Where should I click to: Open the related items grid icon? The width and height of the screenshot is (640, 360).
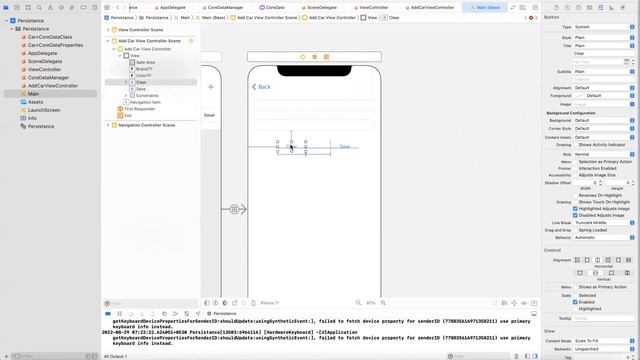click(x=107, y=7)
